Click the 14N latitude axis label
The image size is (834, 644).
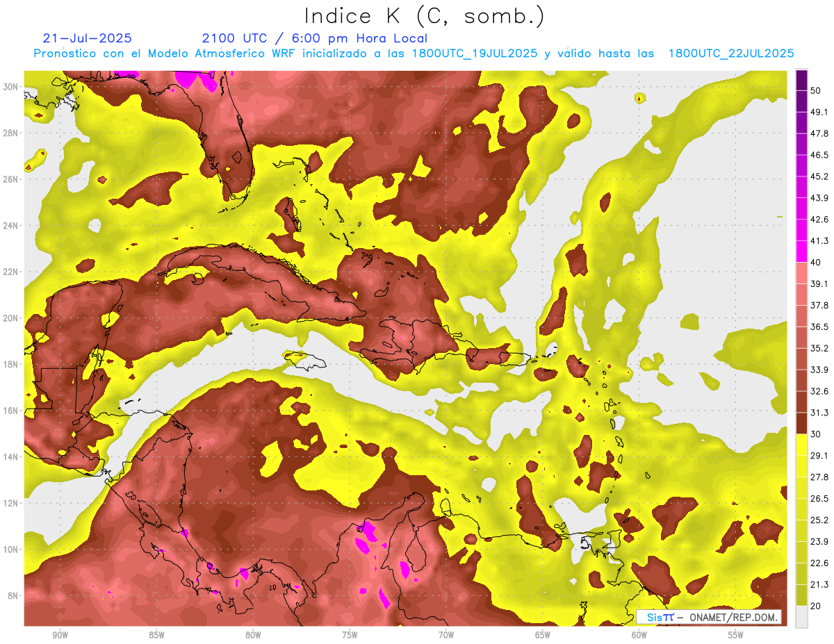click(x=12, y=456)
